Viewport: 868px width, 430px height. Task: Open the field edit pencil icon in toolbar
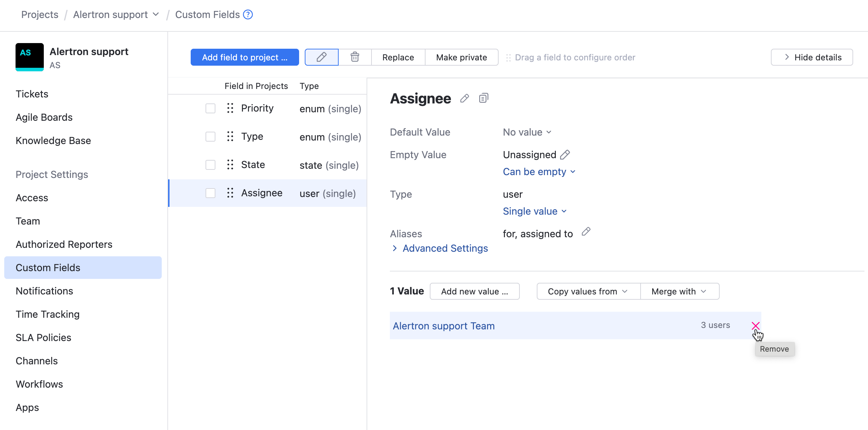[x=321, y=57]
